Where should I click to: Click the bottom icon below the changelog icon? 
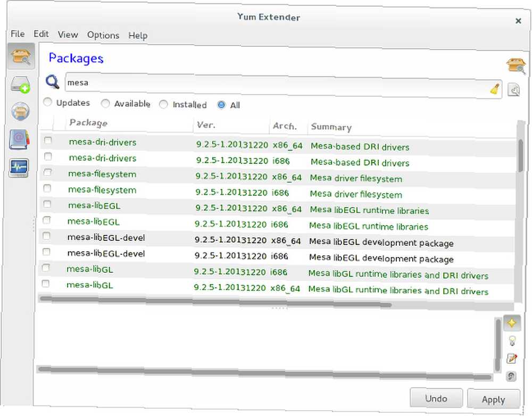click(511, 376)
